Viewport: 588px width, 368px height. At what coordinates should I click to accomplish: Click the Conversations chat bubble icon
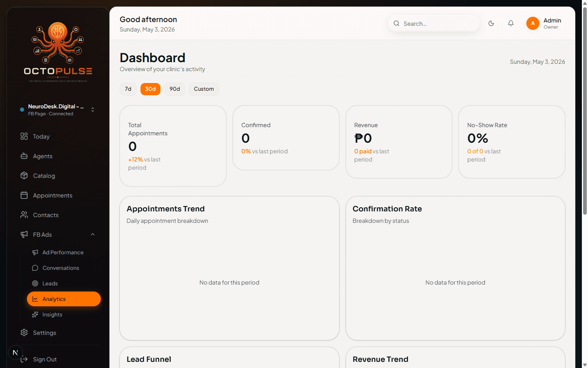tap(35, 268)
